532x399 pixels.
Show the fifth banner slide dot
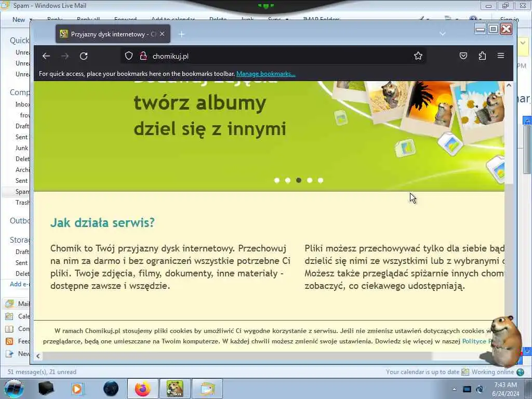(x=320, y=180)
